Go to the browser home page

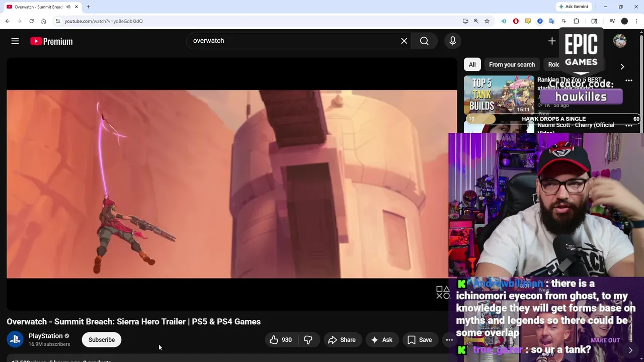(x=43, y=21)
